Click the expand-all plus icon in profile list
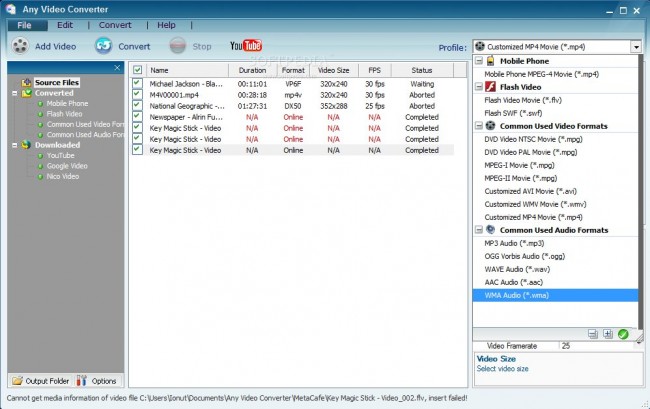This screenshot has height=409, width=650. [608, 333]
